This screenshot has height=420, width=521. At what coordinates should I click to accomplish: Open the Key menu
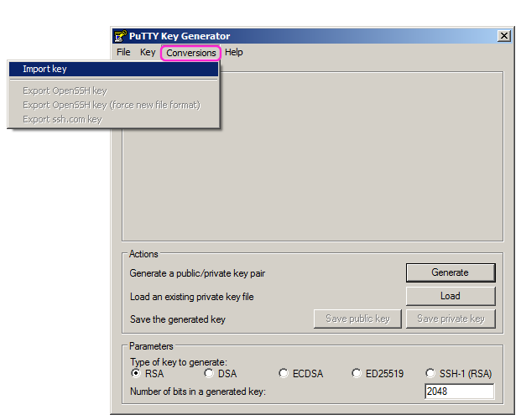148,53
